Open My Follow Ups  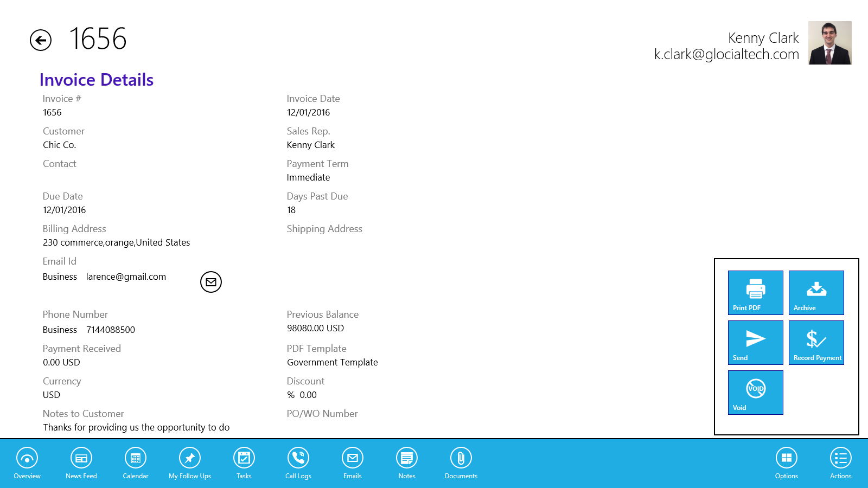pyautogui.click(x=190, y=464)
